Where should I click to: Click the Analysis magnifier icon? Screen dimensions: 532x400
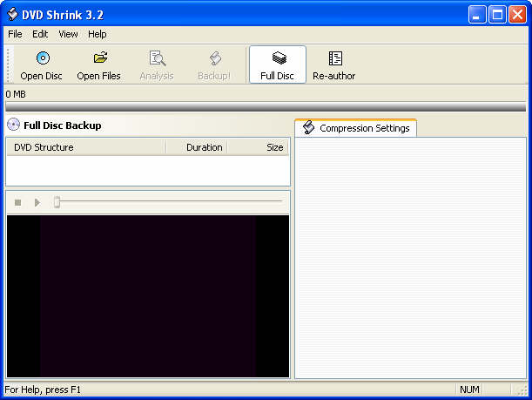pos(158,58)
